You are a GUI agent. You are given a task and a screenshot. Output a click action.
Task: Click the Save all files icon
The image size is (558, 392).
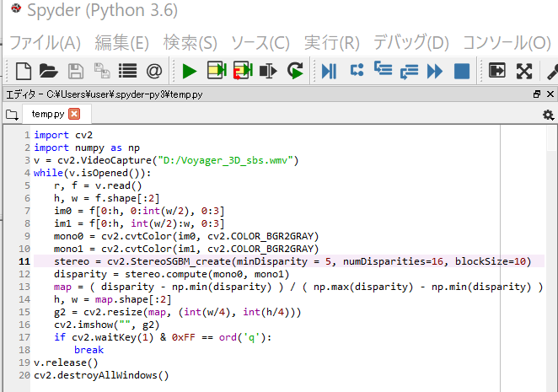[102, 71]
